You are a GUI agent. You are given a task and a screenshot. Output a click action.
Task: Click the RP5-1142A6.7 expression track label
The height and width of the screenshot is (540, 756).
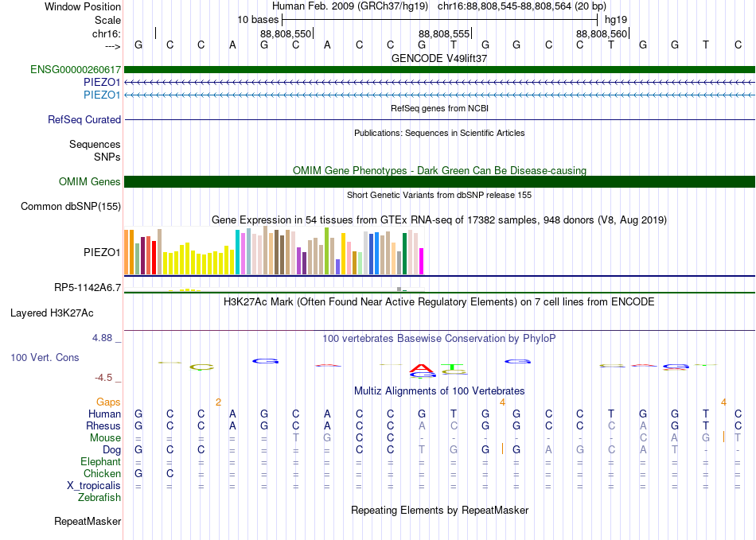pos(88,288)
